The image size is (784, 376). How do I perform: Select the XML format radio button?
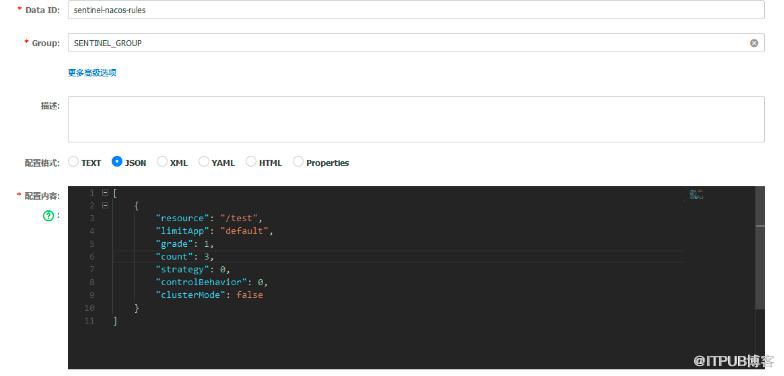tap(162, 162)
